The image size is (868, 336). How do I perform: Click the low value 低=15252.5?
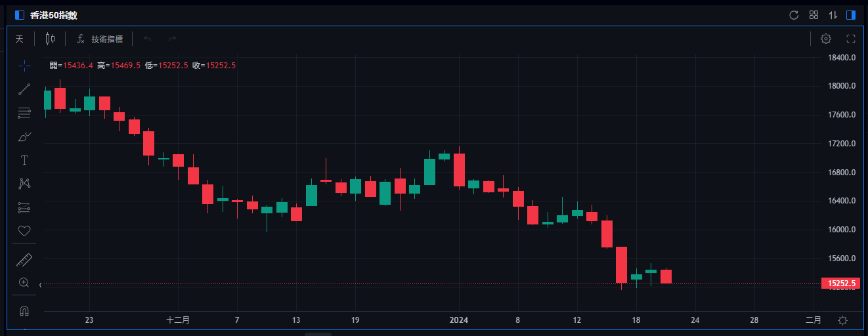[x=167, y=65]
